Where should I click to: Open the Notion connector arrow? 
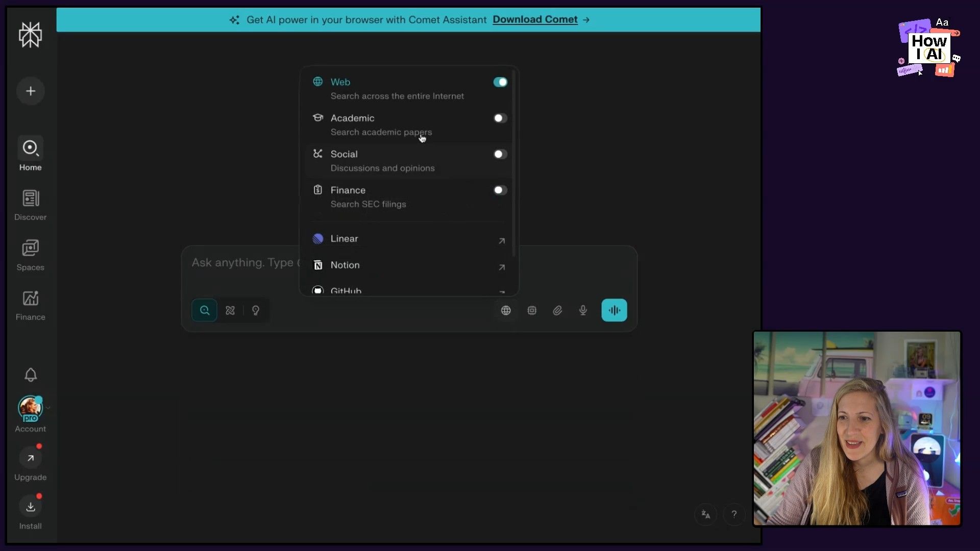click(502, 267)
